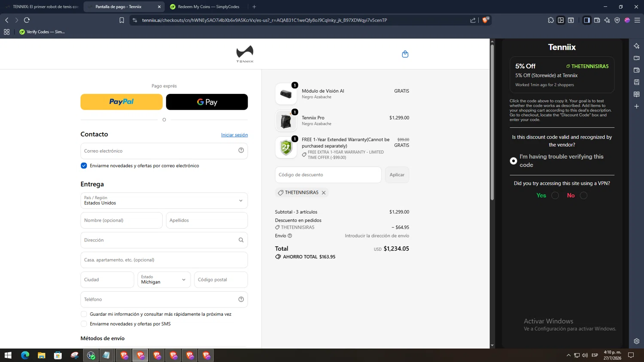Click Módulo de Visión AI thumbnail
Screen dimensions: 644x362
point(286,94)
